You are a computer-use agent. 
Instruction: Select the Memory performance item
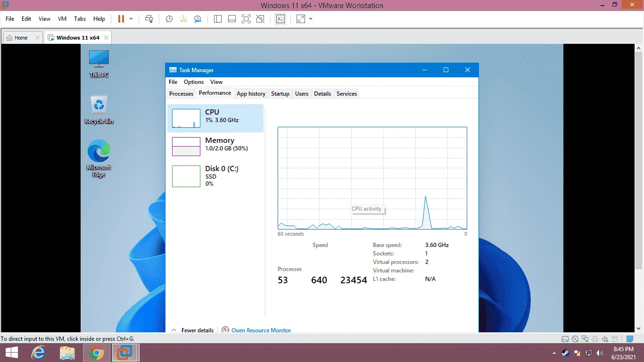[x=215, y=147]
